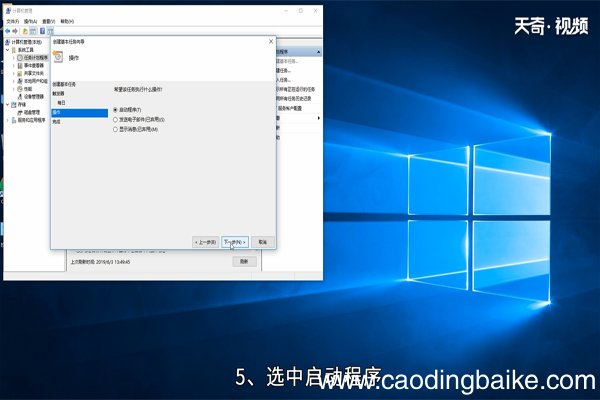Expand the 事件查看器 tree node

click(14, 65)
